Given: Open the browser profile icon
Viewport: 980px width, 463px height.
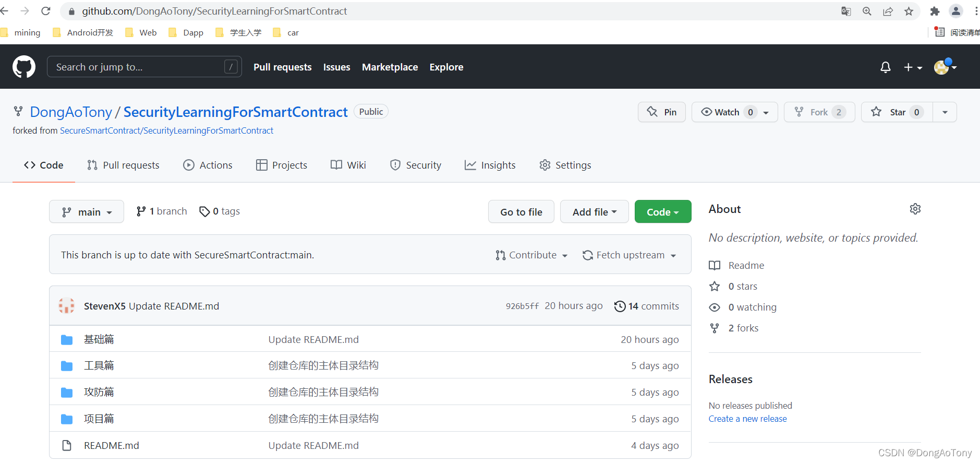Looking at the screenshot, I should click(x=956, y=11).
